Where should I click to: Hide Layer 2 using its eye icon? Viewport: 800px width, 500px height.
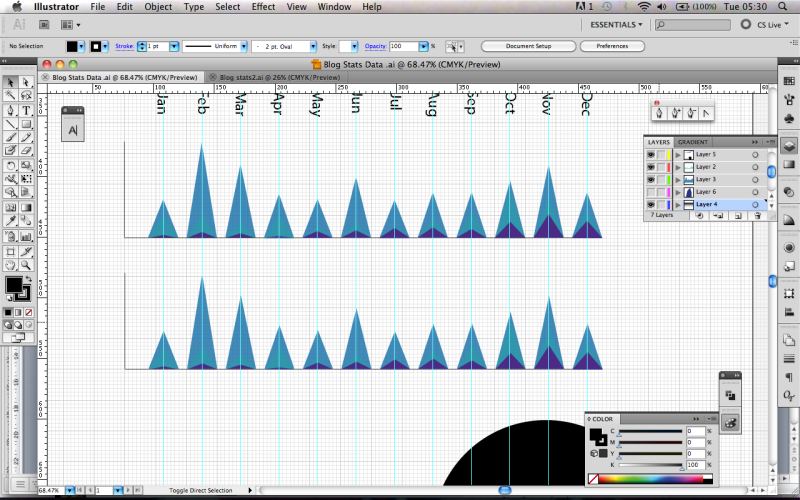(651, 167)
